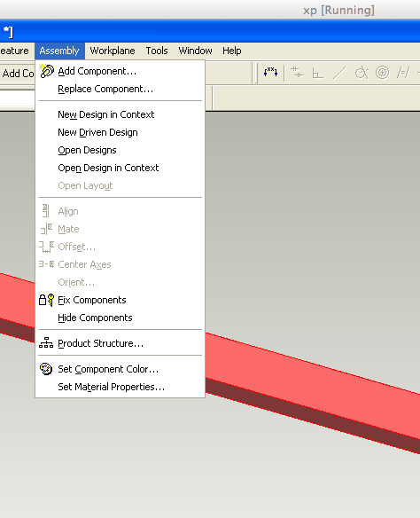Select New Driven Design
The width and height of the screenshot is (420, 518).
(121, 132)
